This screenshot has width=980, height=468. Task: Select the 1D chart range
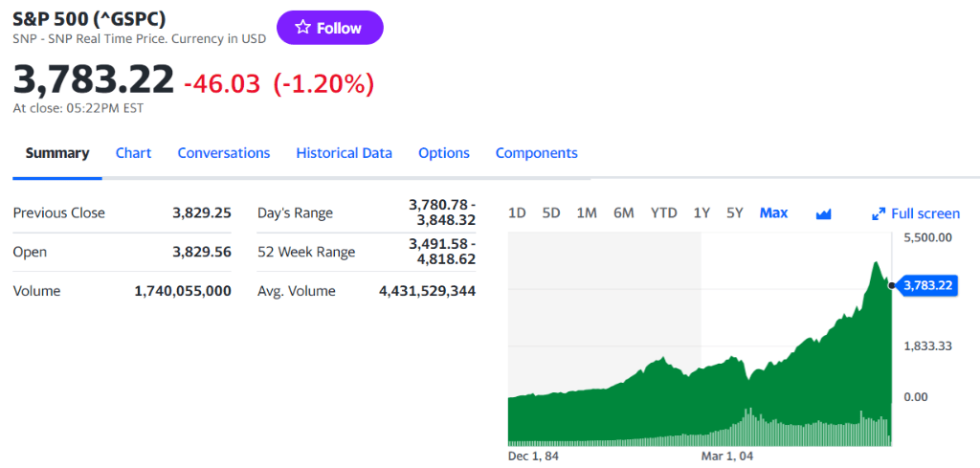pyautogui.click(x=517, y=213)
